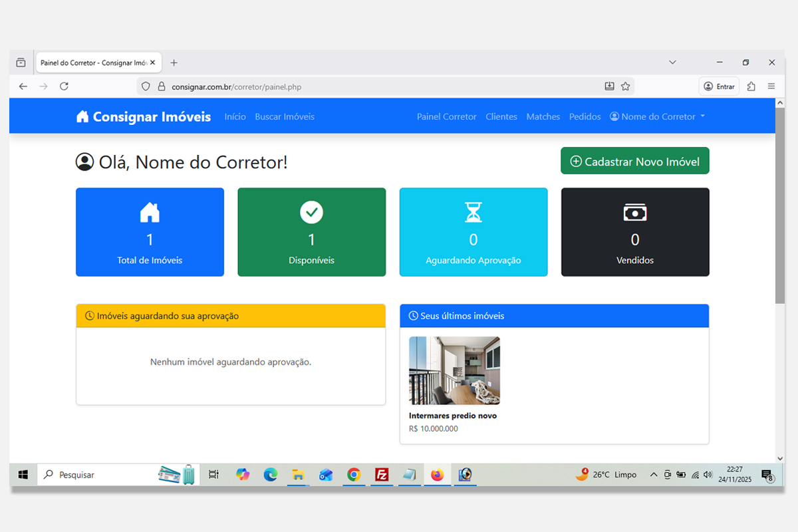This screenshot has height=532, width=798.
Task: Open the Matches navigation item
Action: (543, 117)
